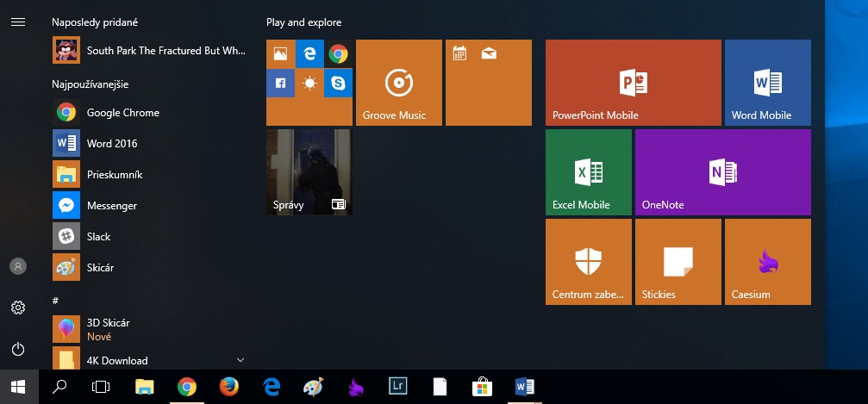The image size is (868, 404).
Task: Open Lightroom Lr icon on taskbar
Action: click(397, 386)
